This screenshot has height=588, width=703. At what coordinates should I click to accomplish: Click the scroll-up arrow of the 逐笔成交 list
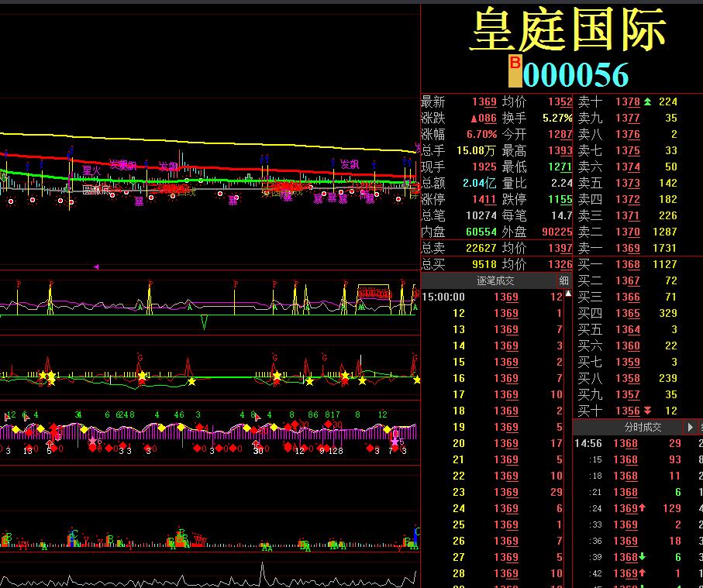tap(568, 294)
